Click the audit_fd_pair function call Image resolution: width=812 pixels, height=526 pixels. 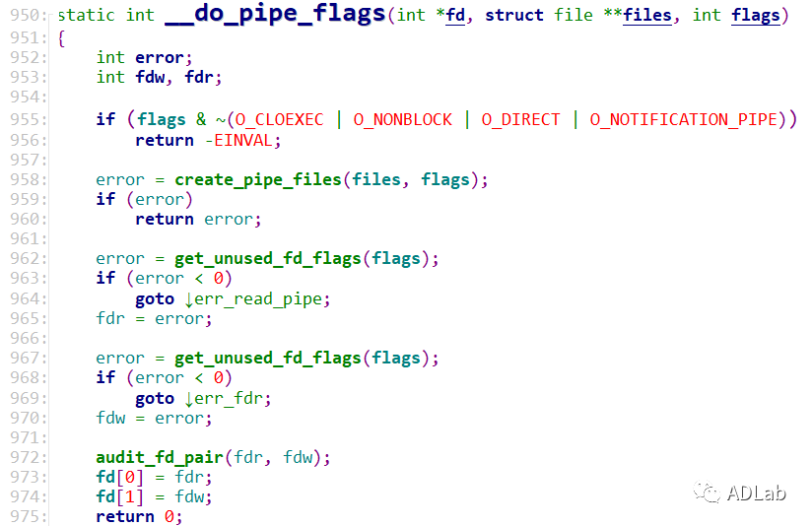pos(160,457)
